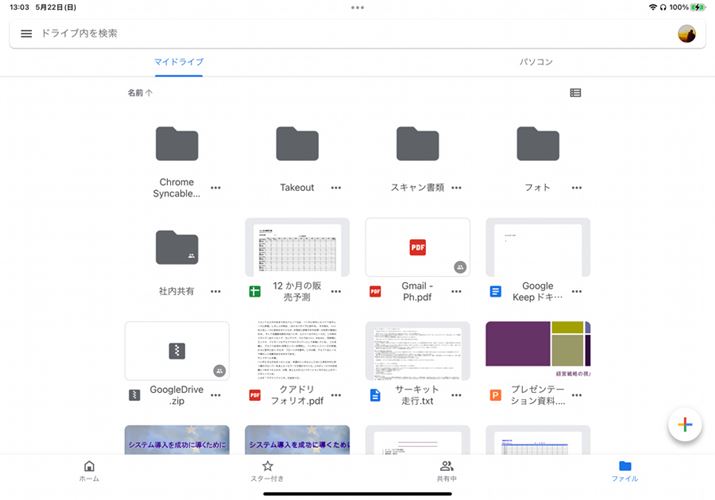Tap the PDF icon beside クアドリフォリオ.pdf

pyautogui.click(x=255, y=395)
